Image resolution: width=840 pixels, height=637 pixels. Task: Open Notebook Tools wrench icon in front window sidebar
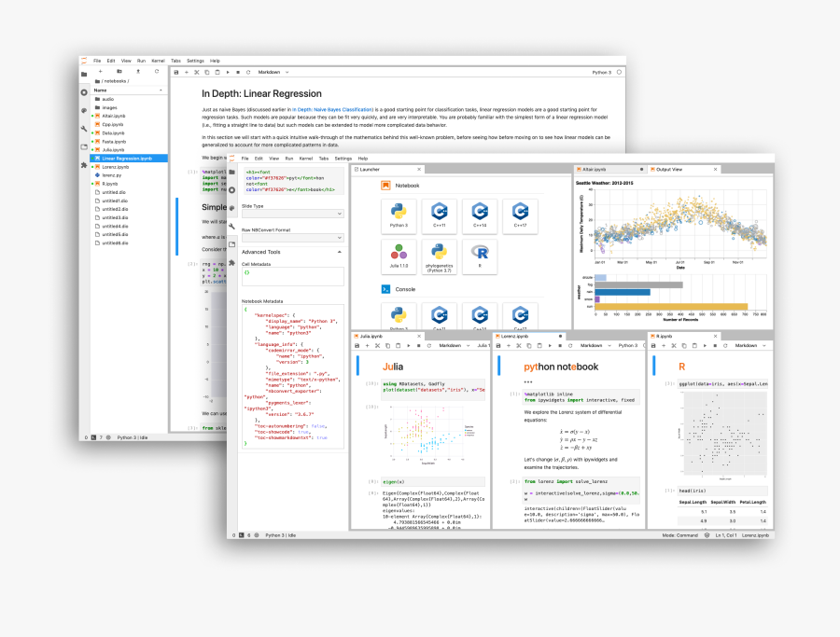click(232, 227)
